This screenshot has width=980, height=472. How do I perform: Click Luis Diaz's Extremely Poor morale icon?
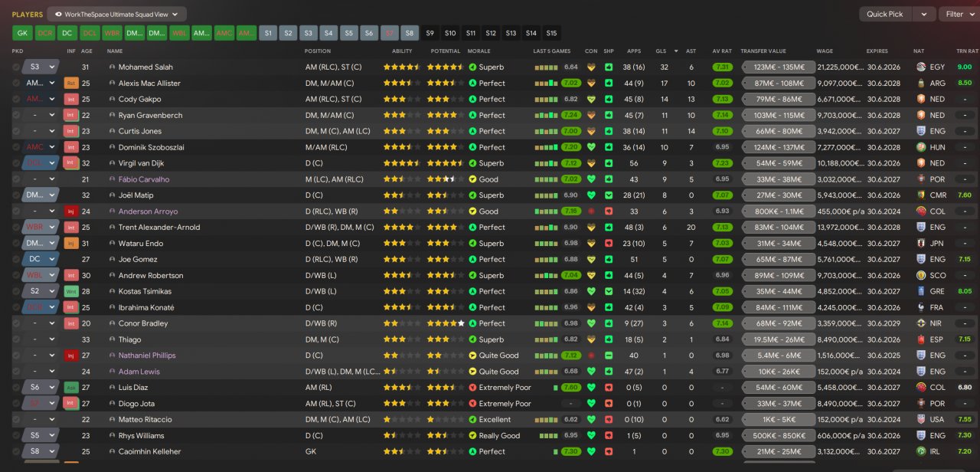point(472,388)
